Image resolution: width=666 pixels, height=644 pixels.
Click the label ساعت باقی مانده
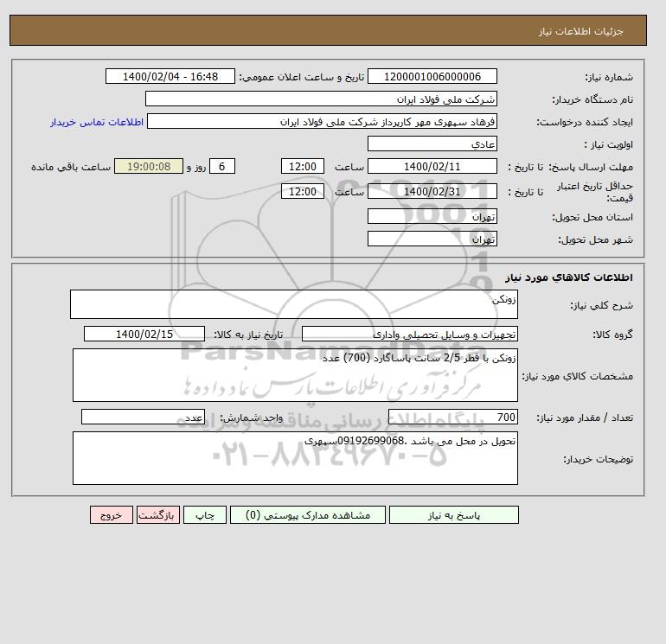(71, 167)
